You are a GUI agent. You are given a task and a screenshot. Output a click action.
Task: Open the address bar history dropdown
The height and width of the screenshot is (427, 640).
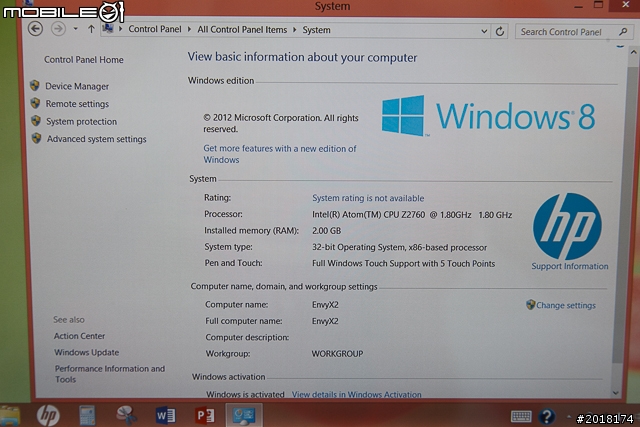pos(484,31)
